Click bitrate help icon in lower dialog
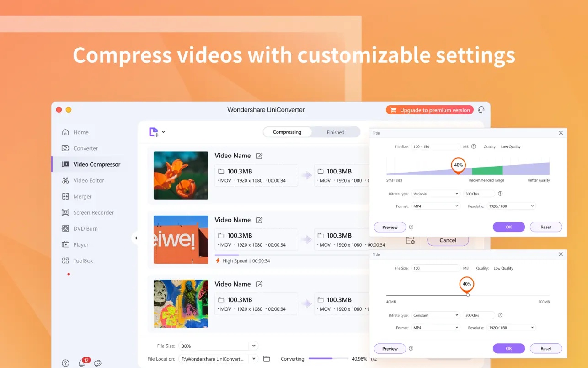This screenshot has height=368, width=588. 500,315
